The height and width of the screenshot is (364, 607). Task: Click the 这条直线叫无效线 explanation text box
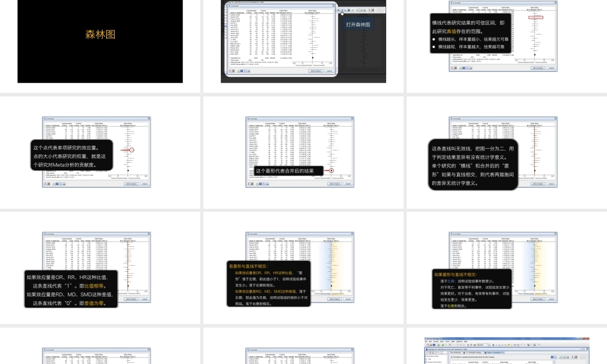[x=473, y=166]
